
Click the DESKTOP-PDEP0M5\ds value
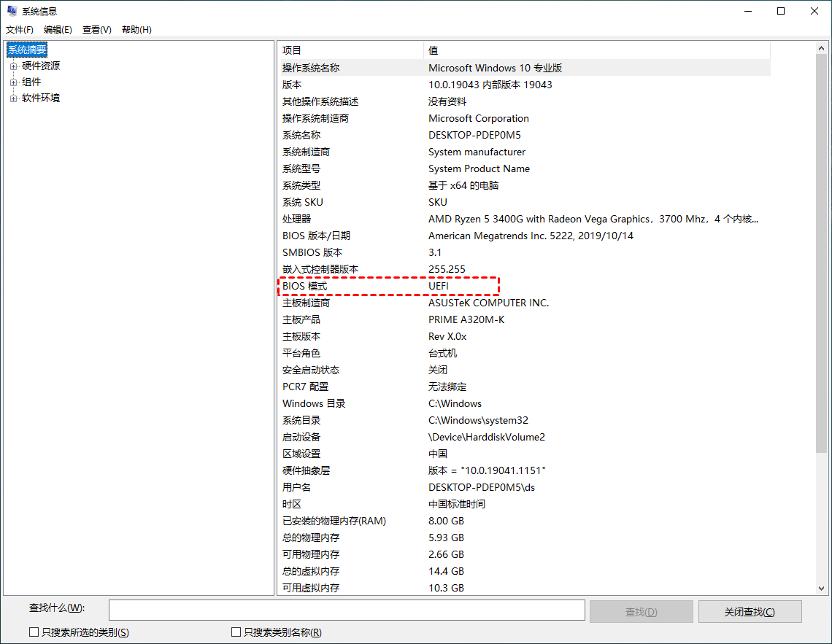(x=481, y=488)
